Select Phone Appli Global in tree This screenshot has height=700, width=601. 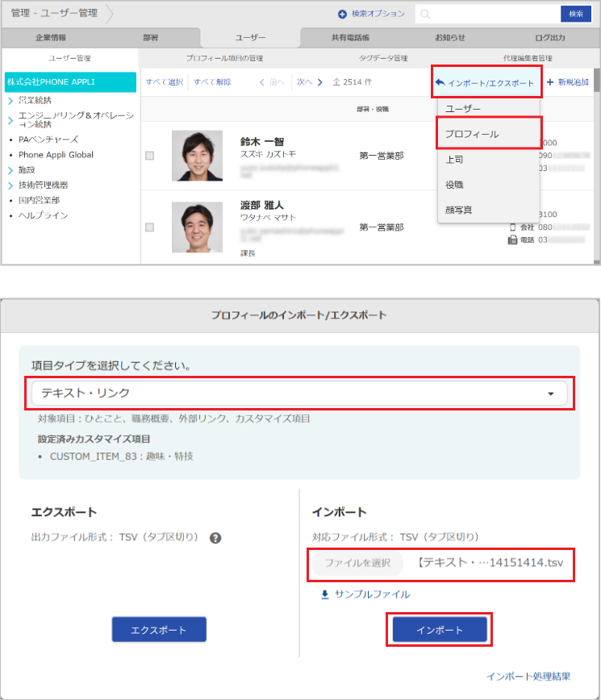point(56,155)
